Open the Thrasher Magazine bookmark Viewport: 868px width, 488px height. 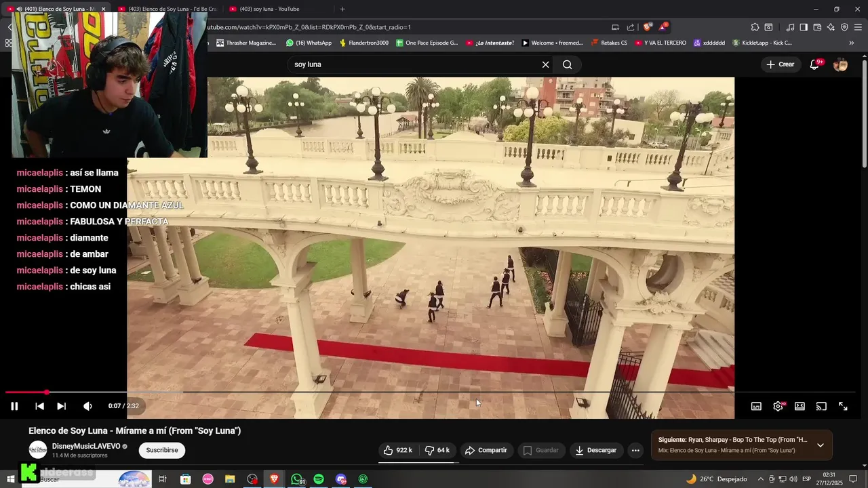pyautogui.click(x=246, y=43)
